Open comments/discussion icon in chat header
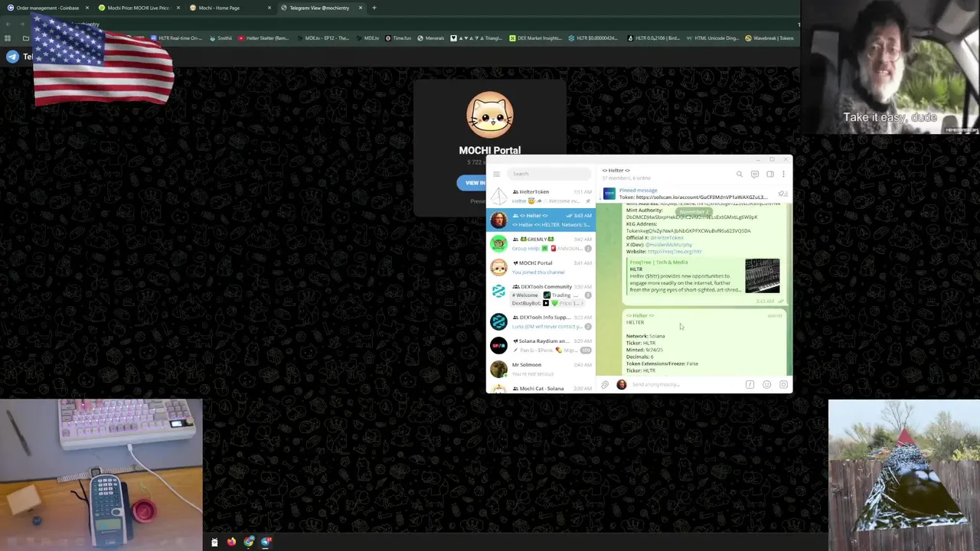Image resolution: width=980 pixels, height=551 pixels. click(x=754, y=174)
